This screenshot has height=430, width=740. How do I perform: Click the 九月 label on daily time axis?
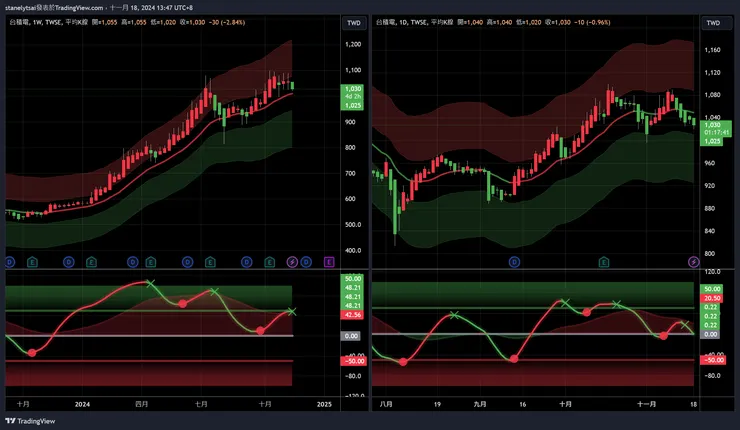click(480, 404)
